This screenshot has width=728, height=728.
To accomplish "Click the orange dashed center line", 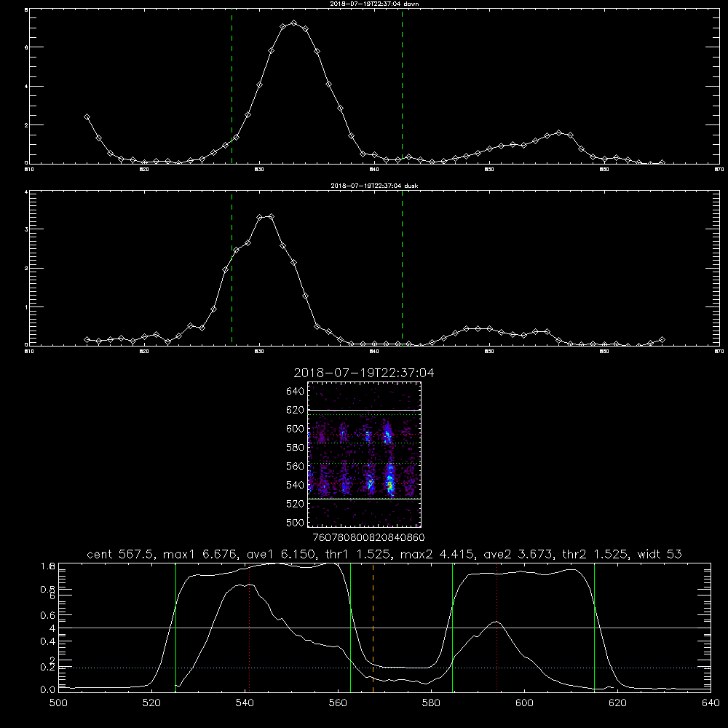I will click(373, 627).
